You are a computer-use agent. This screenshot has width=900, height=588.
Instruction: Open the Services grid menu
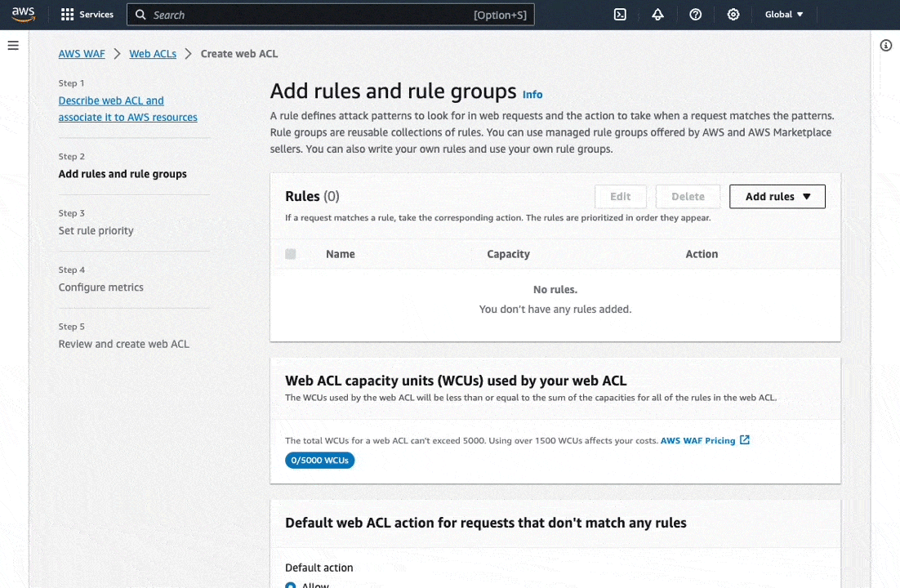pyautogui.click(x=87, y=15)
